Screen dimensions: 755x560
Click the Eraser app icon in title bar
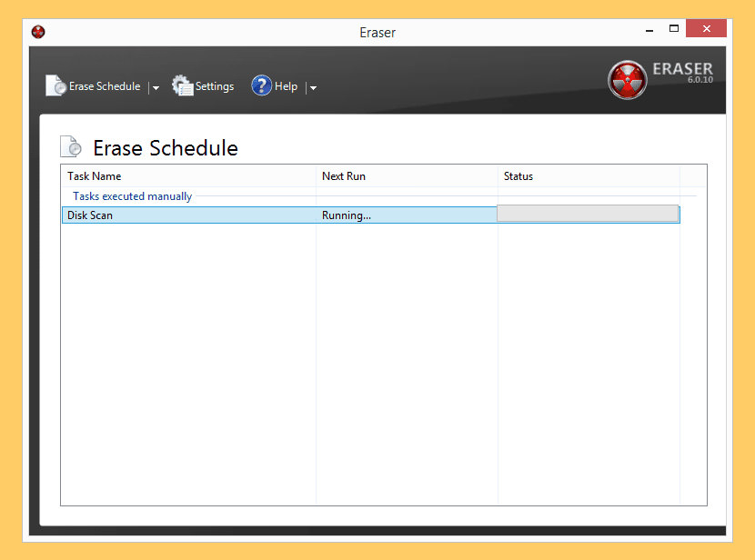pyautogui.click(x=38, y=32)
